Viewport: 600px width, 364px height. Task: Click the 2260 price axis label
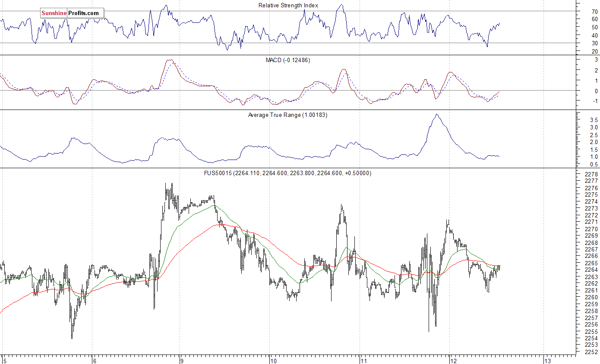591,297
